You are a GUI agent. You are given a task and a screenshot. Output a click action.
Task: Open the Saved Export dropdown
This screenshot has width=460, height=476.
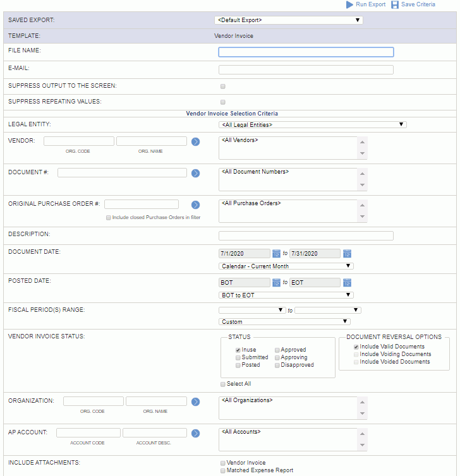tap(289, 20)
